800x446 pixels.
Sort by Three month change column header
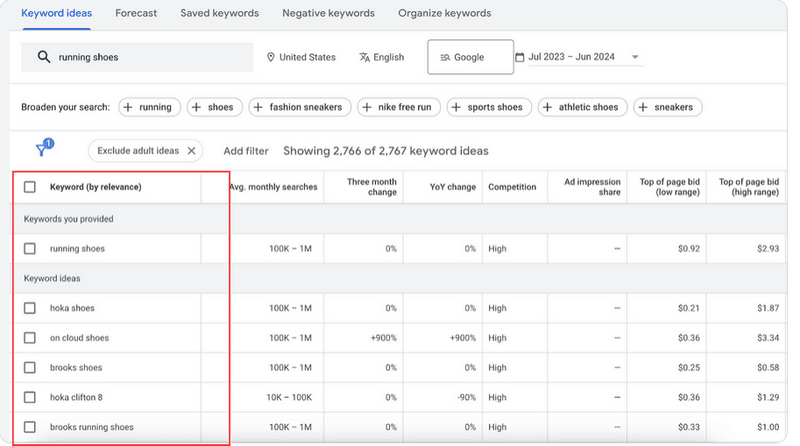[x=371, y=187]
